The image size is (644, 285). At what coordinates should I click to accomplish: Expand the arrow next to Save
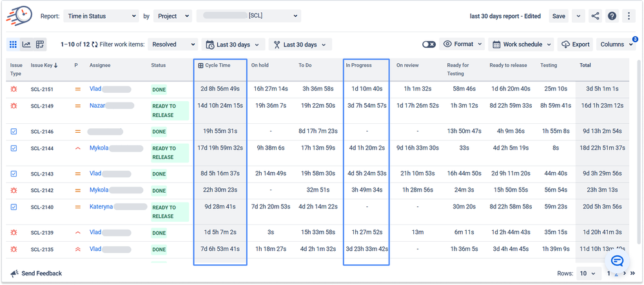coord(578,16)
